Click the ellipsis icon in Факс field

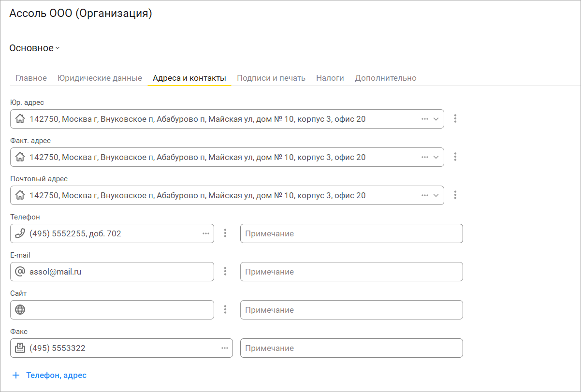(225, 348)
